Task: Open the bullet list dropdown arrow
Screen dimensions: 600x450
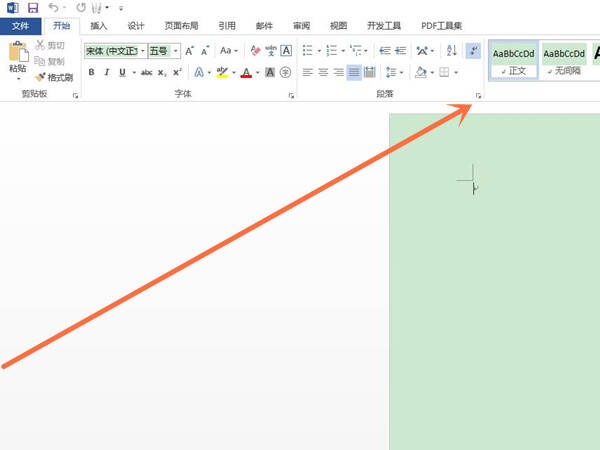Action: (x=319, y=51)
